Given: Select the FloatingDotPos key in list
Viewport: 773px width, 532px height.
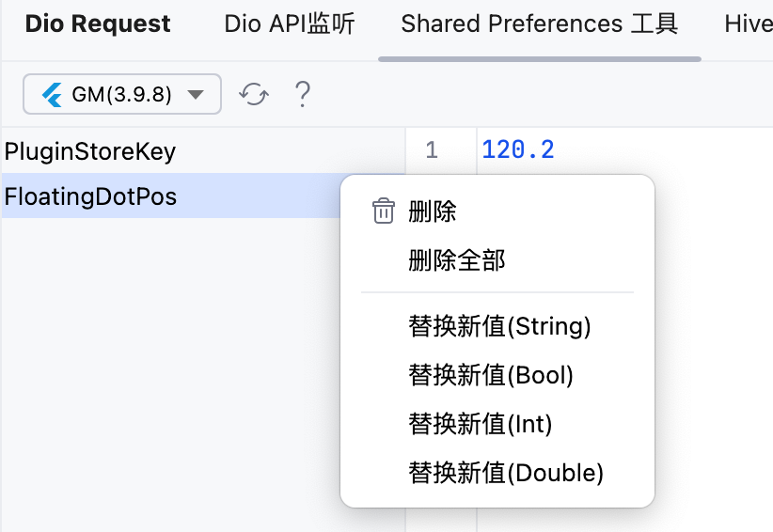Looking at the screenshot, I should [x=171, y=196].
